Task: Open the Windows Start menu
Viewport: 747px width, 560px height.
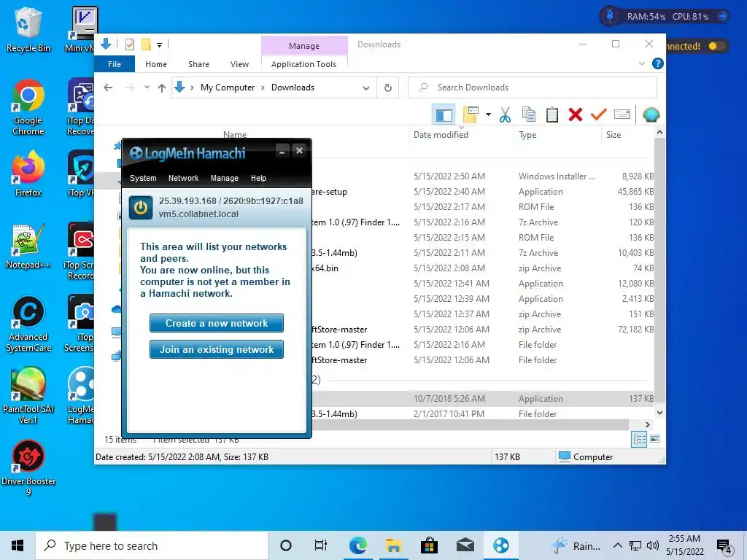Action: click(x=18, y=545)
